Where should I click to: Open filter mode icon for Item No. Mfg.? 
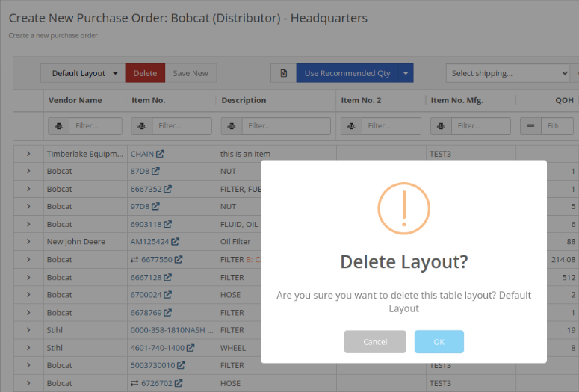click(x=441, y=126)
